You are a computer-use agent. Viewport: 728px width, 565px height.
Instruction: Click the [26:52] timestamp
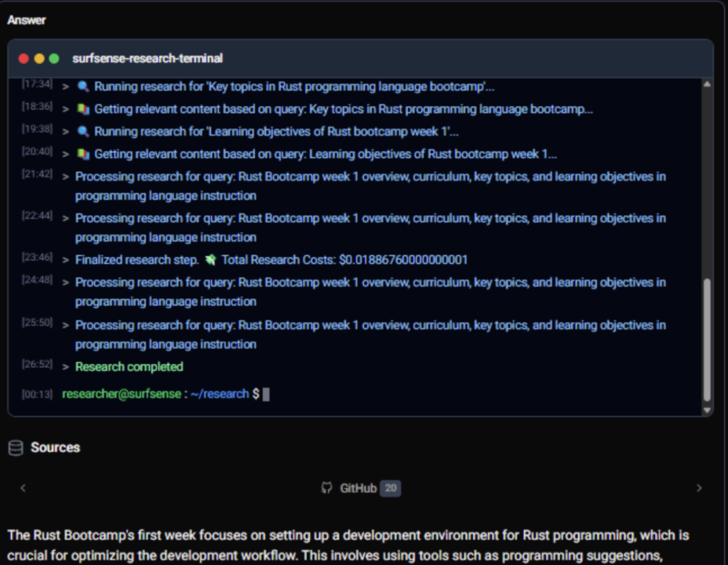37,364
